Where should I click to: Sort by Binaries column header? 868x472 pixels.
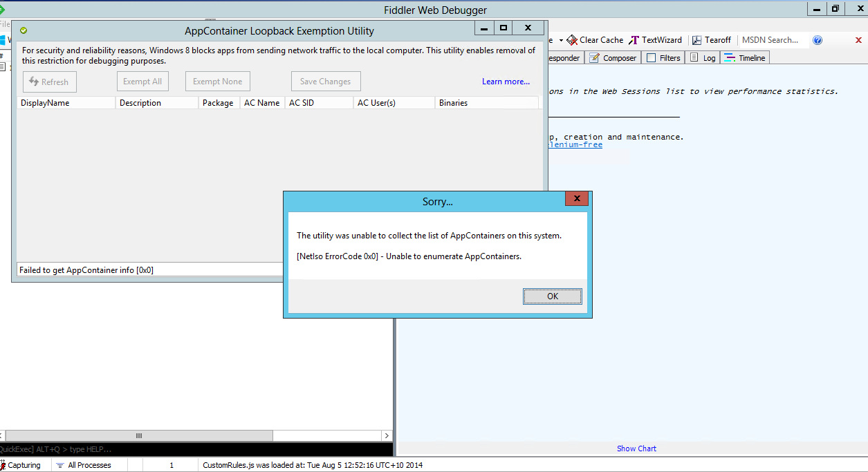pos(487,103)
